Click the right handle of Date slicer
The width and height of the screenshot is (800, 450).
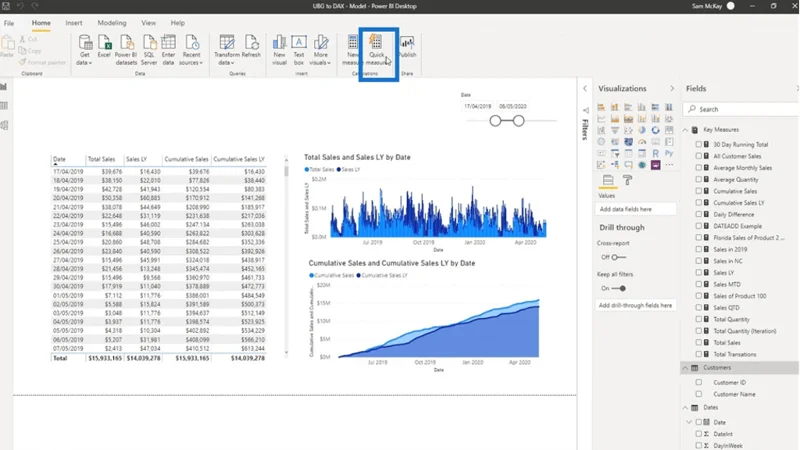coord(518,121)
